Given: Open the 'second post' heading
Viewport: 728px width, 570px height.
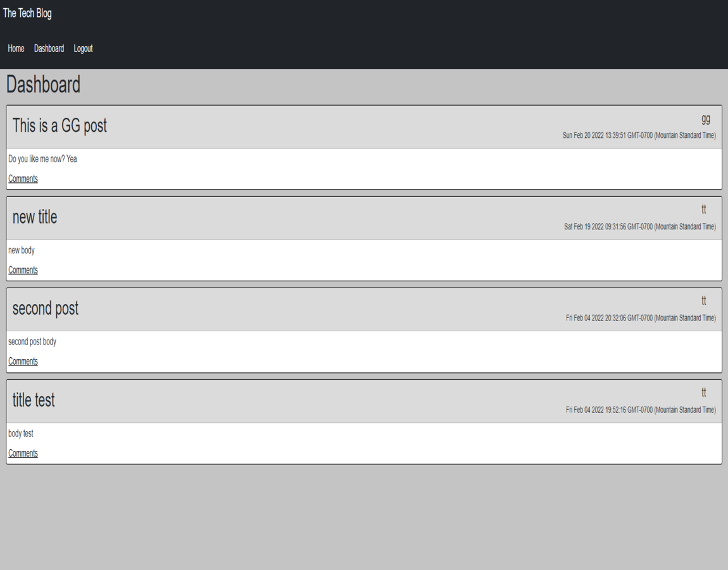Looking at the screenshot, I should point(46,308).
